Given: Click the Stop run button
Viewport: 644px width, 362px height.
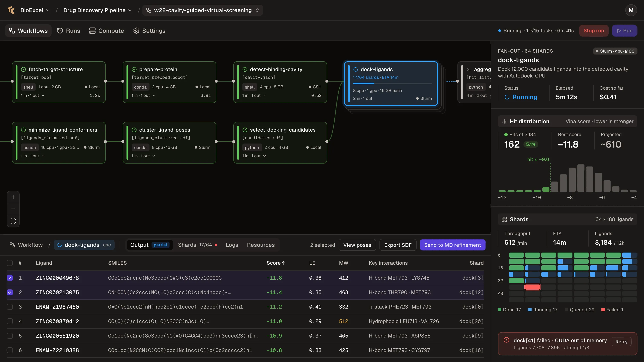Looking at the screenshot, I should coord(594,31).
